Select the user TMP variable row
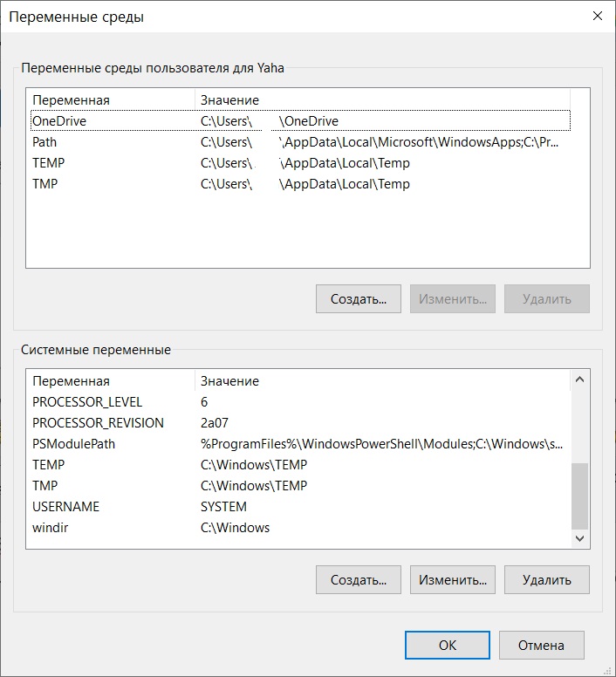Image resolution: width=616 pixels, height=677 pixels. point(45,184)
